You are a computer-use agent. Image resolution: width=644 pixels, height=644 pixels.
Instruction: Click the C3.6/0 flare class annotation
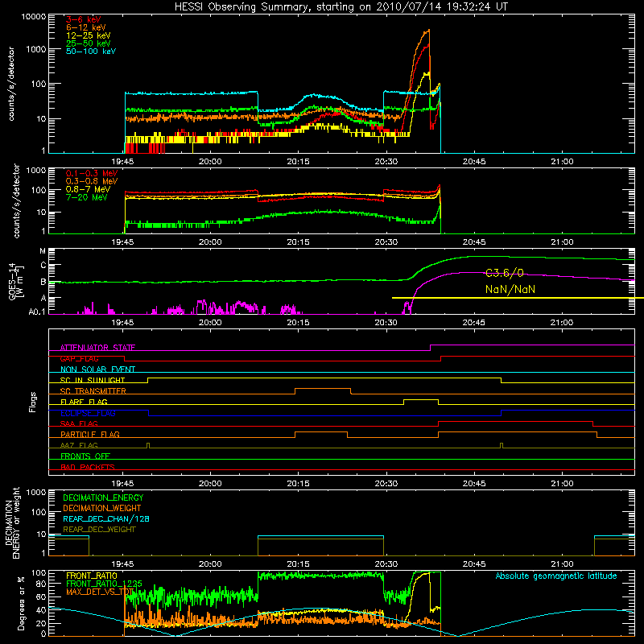point(505,273)
